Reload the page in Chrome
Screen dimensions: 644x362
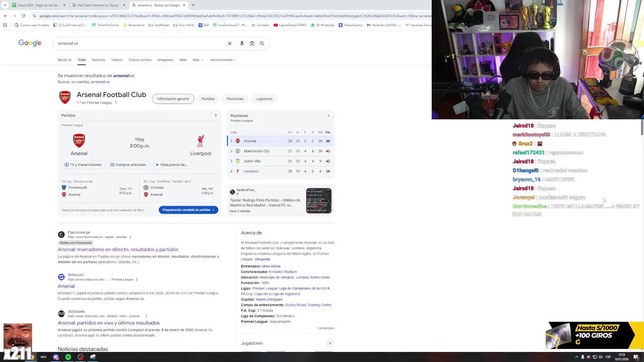[23, 16]
